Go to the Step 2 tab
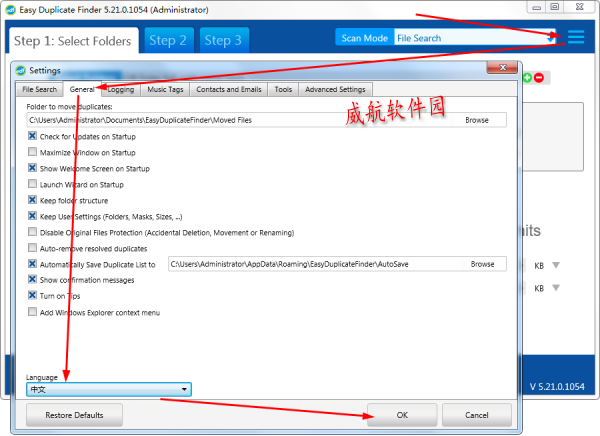Screen dimensions: 600x436 coord(168,40)
